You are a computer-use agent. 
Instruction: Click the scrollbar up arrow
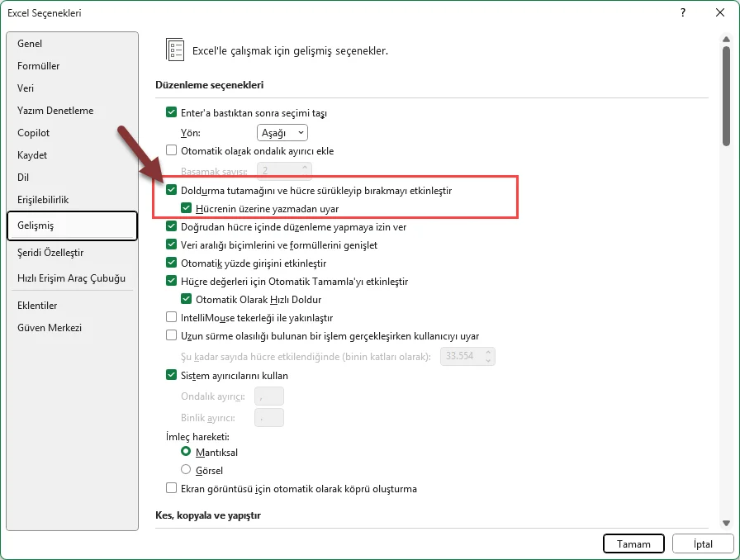[726, 39]
